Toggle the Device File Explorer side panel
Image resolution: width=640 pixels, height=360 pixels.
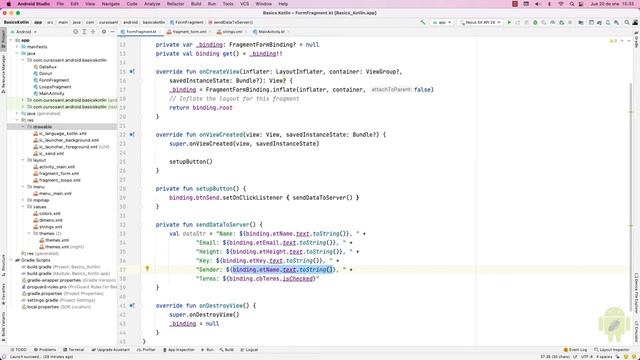tap(636, 293)
